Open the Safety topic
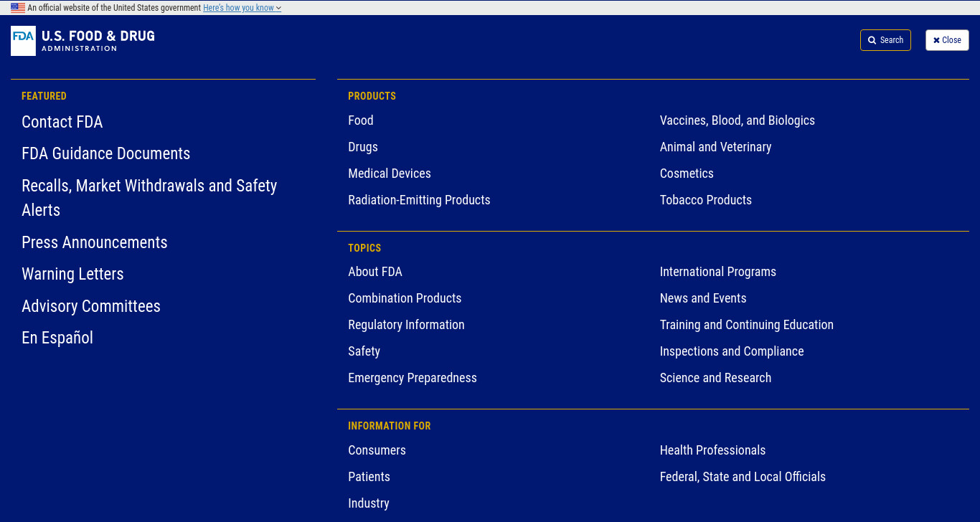 (x=364, y=351)
